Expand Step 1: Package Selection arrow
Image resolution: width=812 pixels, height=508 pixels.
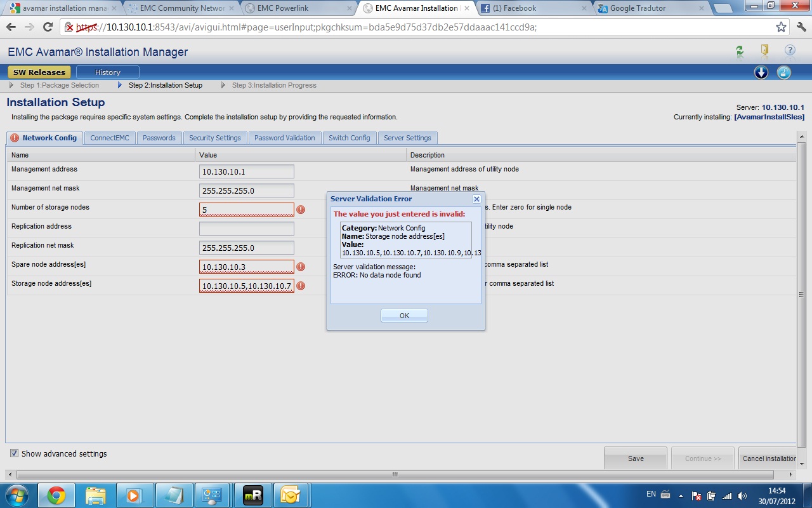tap(12, 85)
